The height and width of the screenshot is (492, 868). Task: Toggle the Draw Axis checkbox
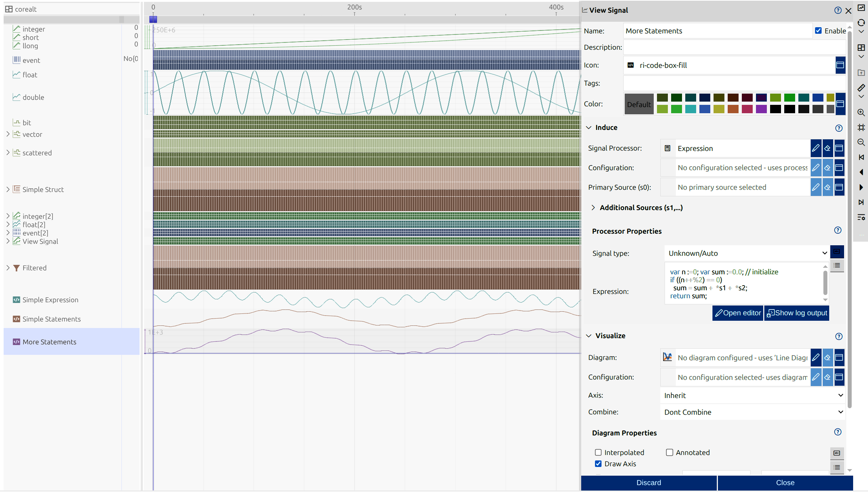tap(598, 464)
